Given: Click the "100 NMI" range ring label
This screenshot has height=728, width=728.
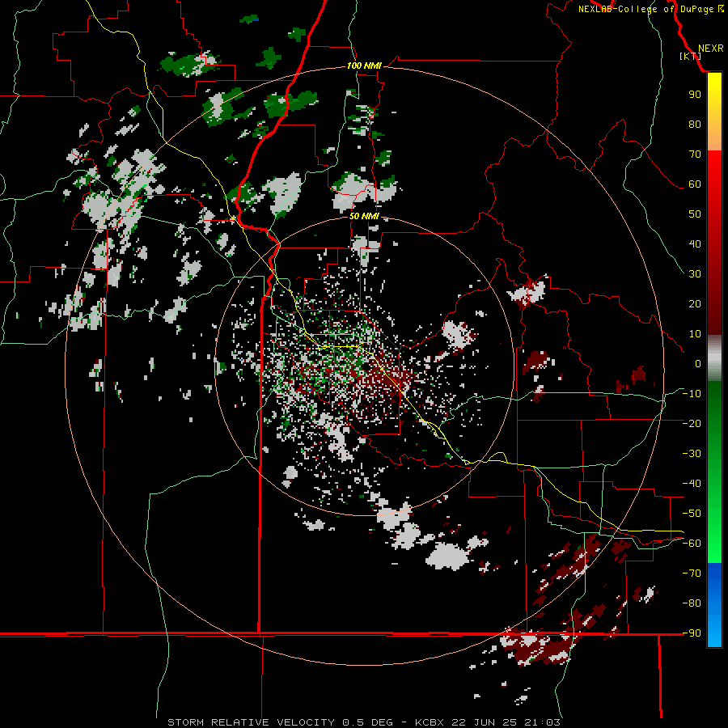Looking at the screenshot, I should pyautogui.click(x=364, y=66).
